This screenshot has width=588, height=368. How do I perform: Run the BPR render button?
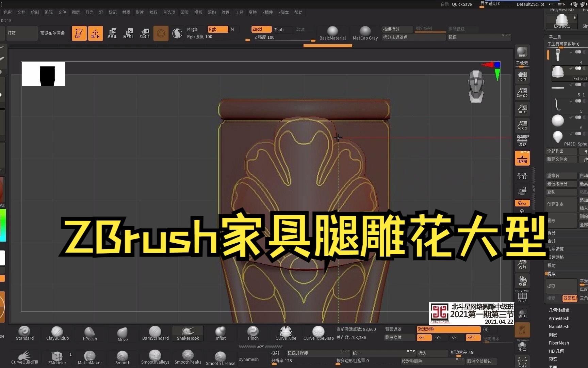tap(522, 52)
